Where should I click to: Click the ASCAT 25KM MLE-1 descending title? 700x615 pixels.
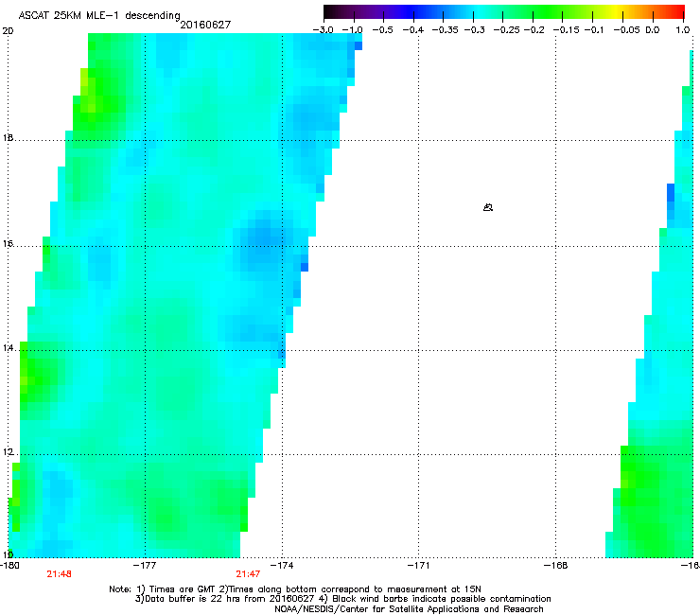99,15
